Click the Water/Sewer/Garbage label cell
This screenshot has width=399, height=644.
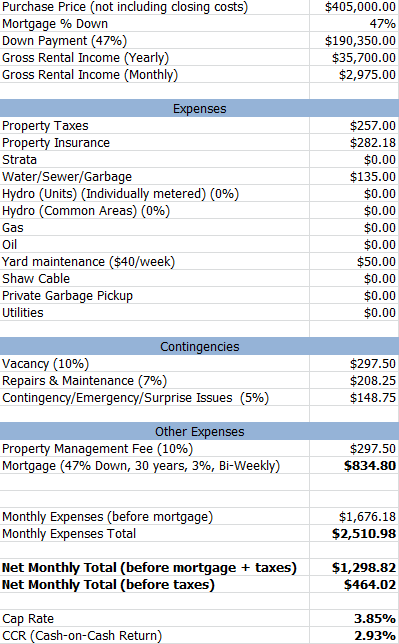(x=155, y=177)
